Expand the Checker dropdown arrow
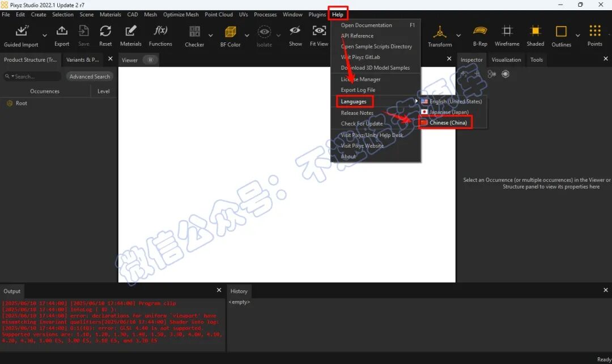The height and width of the screenshot is (364, 612). point(211,36)
